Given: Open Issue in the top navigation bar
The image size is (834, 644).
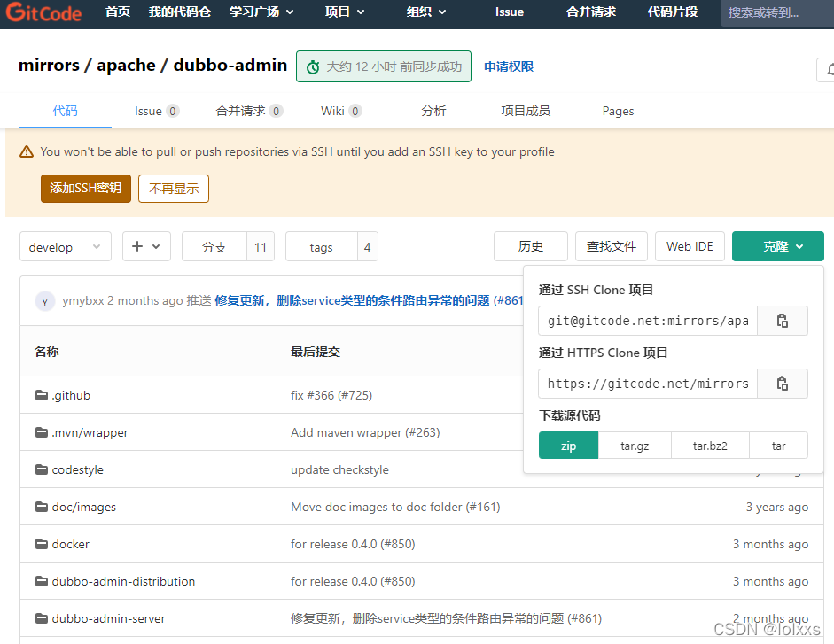Looking at the screenshot, I should pyautogui.click(x=509, y=12).
